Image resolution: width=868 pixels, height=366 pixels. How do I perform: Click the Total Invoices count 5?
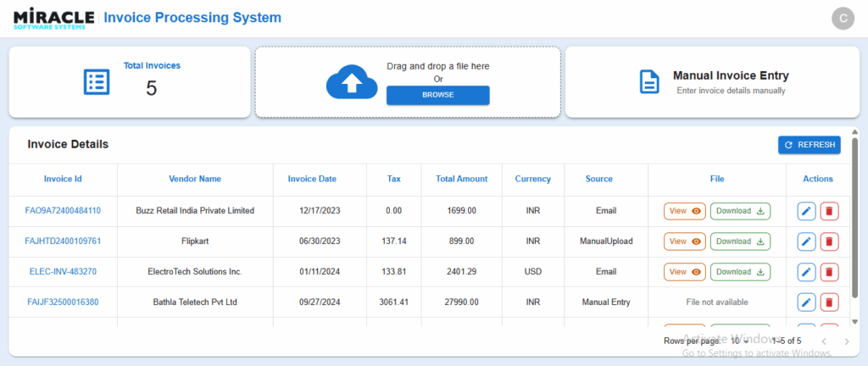click(151, 88)
